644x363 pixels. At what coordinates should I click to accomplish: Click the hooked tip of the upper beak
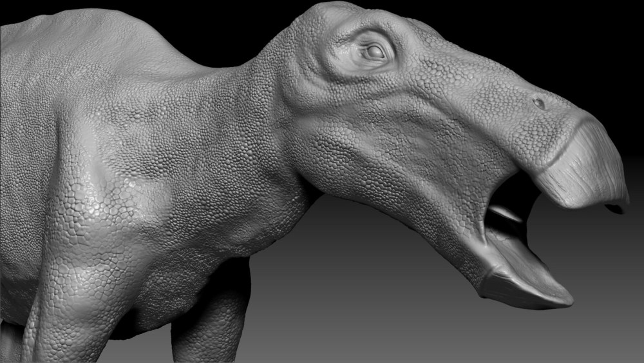click(x=617, y=208)
